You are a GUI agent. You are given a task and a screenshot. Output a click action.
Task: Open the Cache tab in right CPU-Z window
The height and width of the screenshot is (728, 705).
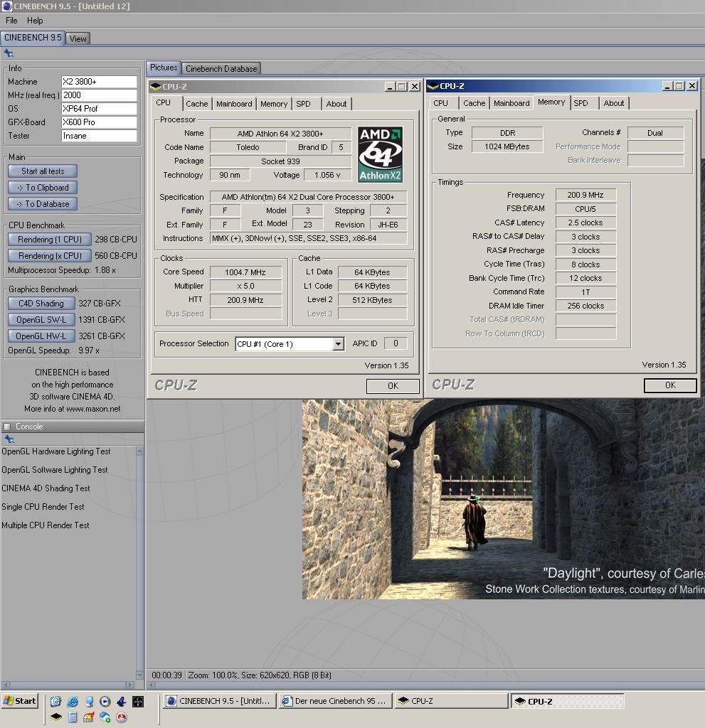click(x=474, y=103)
